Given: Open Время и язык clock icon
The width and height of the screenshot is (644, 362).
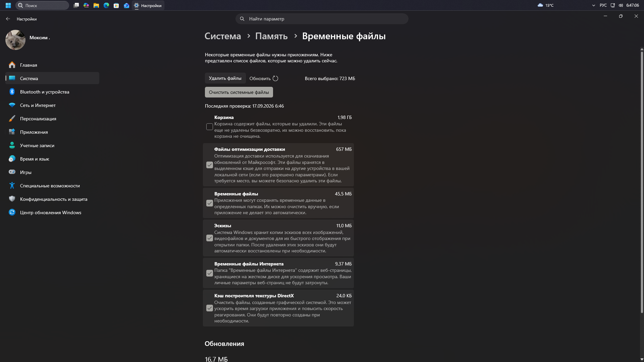Looking at the screenshot, I should (12, 159).
